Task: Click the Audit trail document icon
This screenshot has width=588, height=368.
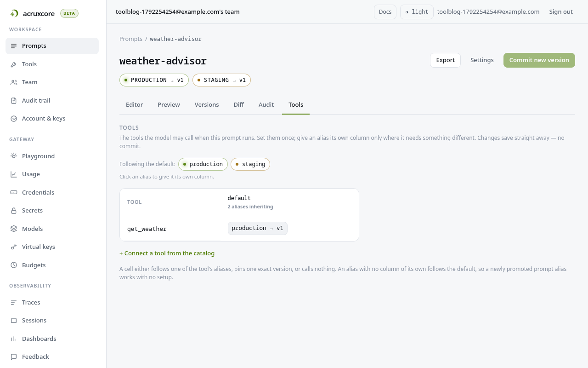Action: [14, 101]
